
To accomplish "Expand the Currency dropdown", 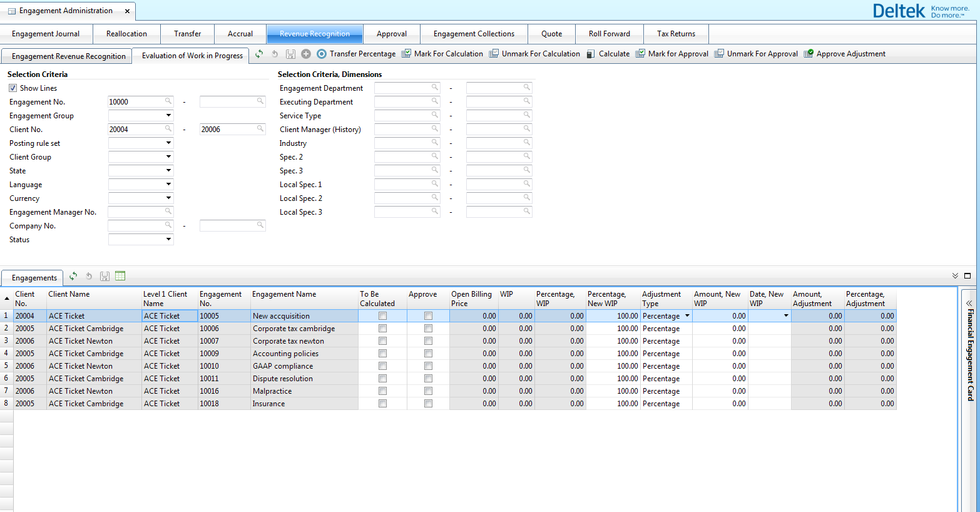I will pos(168,198).
